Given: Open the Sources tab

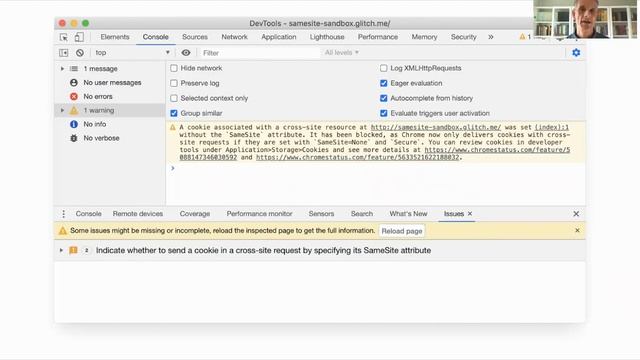Looking at the screenshot, I should coord(195,37).
